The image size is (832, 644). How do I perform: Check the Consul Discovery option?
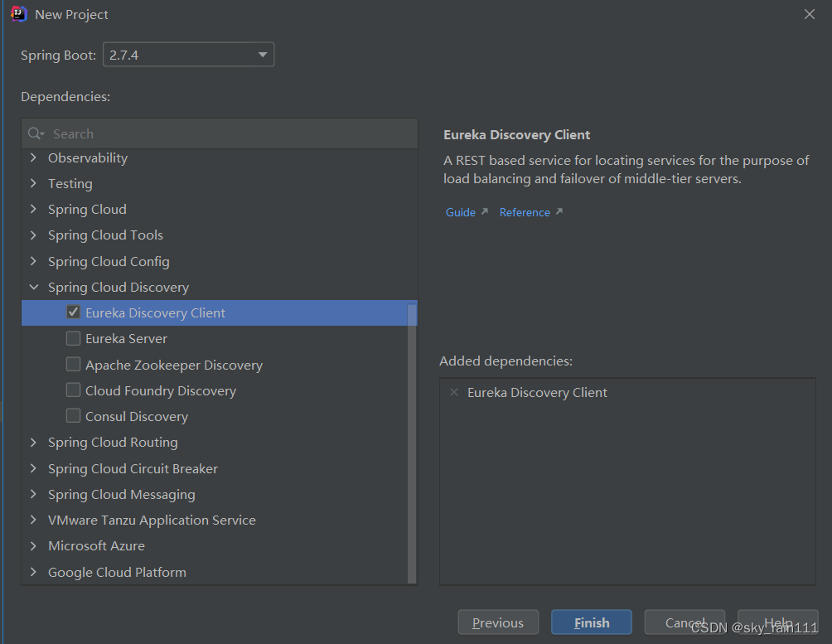73,416
